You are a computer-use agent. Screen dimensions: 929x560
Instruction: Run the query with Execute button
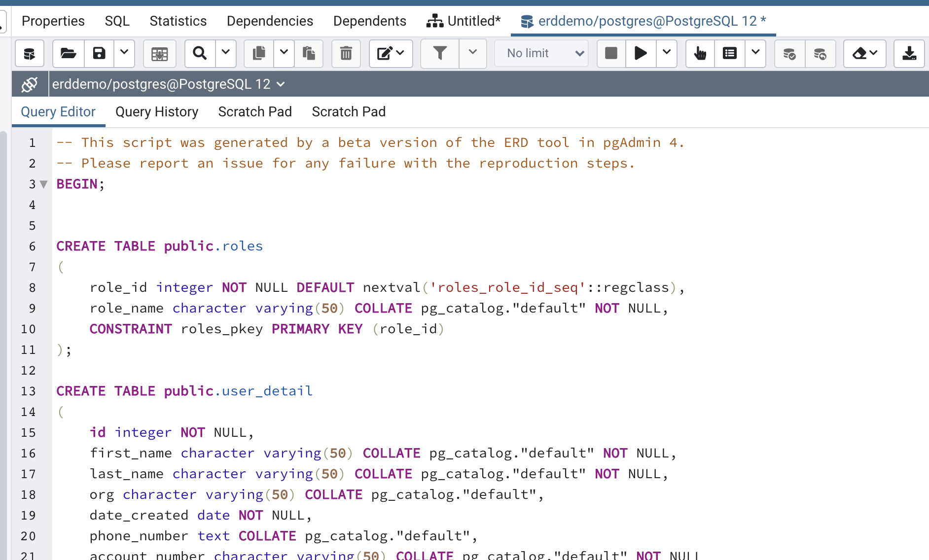point(641,53)
